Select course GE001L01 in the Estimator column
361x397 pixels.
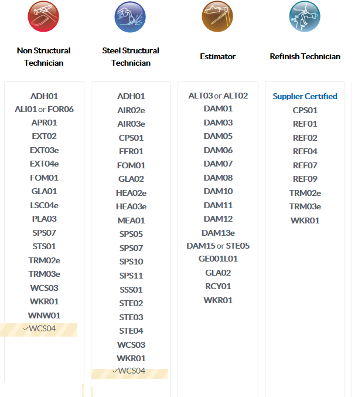click(x=218, y=259)
